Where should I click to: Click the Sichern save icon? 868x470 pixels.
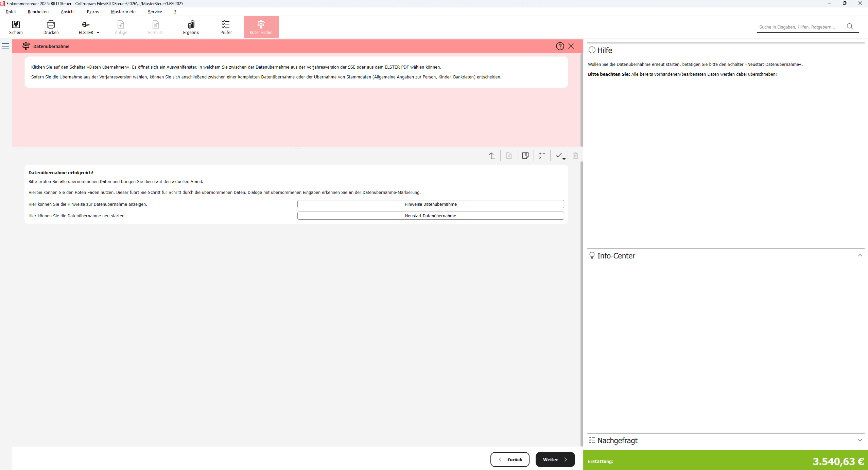pyautogui.click(x=16, y=24)
